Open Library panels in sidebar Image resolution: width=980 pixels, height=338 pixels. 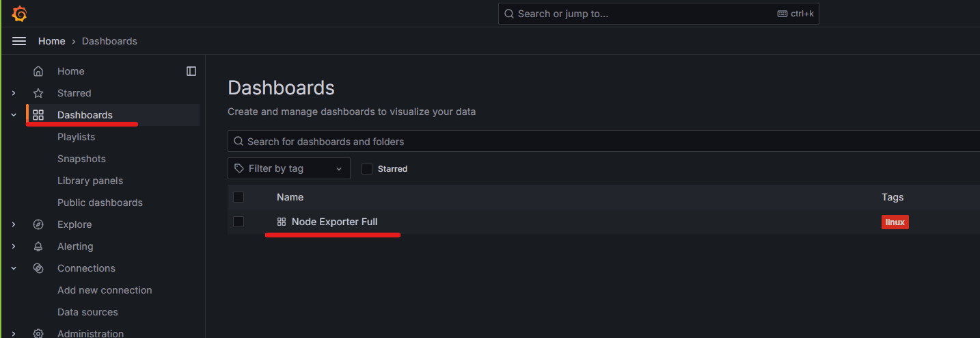pyautogui.click(x=90, y=181)
